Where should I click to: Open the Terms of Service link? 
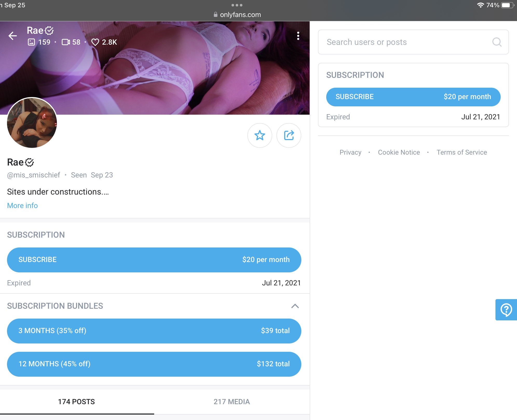coord(461,152)
